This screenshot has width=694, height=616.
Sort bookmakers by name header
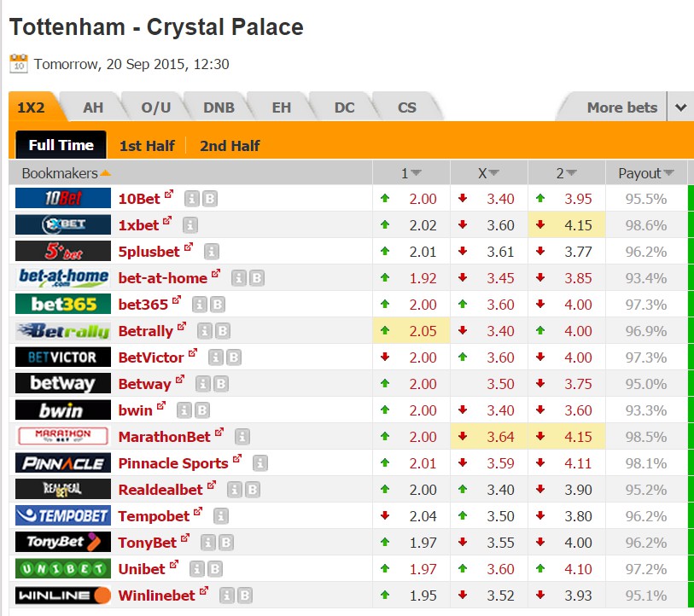(66, 173)
